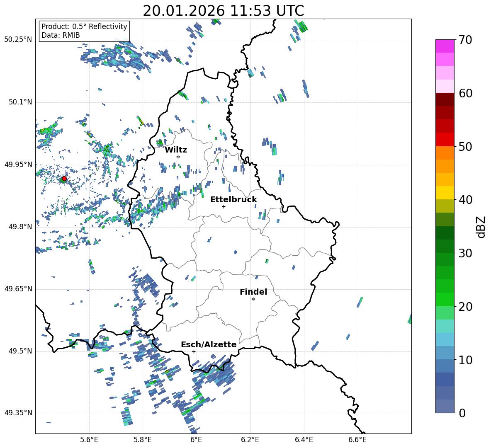491x448 pixels.
Task: Click the 49.95°N latitude label
Action: tap(18, 164)
